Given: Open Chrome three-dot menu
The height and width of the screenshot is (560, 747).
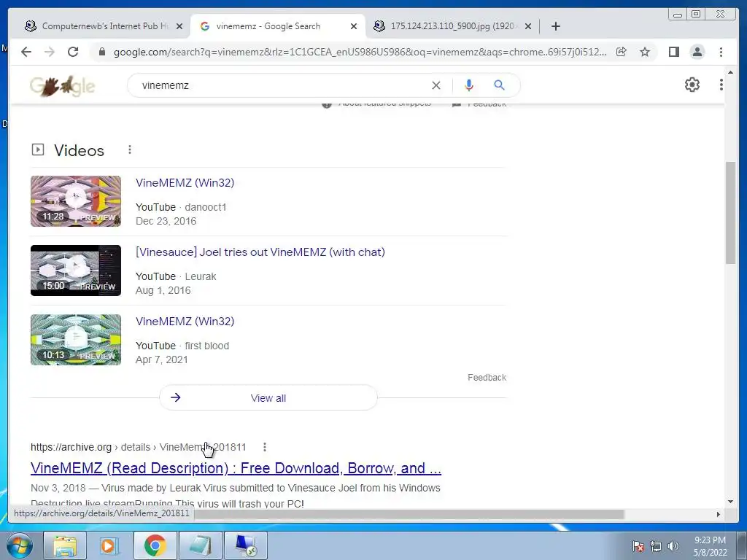Looking at the screenshot, I should pyautogui.click(x=721, y=52).
